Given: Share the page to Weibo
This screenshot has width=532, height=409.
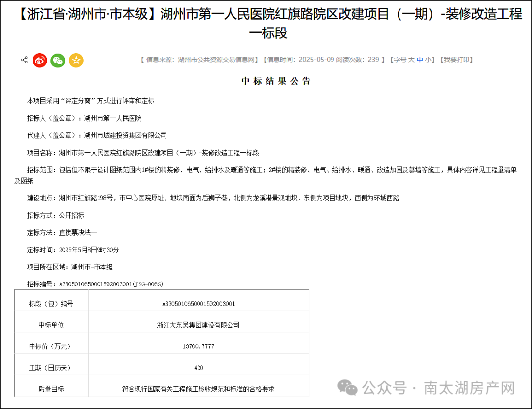Looking at the screenshot, I should (x=40, y=60).
